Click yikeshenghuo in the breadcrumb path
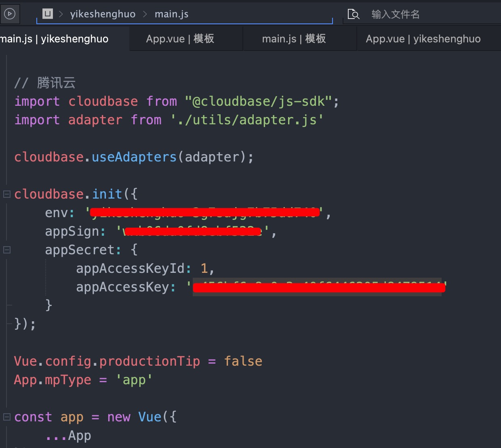501x448 pixels. coord(103,14)
